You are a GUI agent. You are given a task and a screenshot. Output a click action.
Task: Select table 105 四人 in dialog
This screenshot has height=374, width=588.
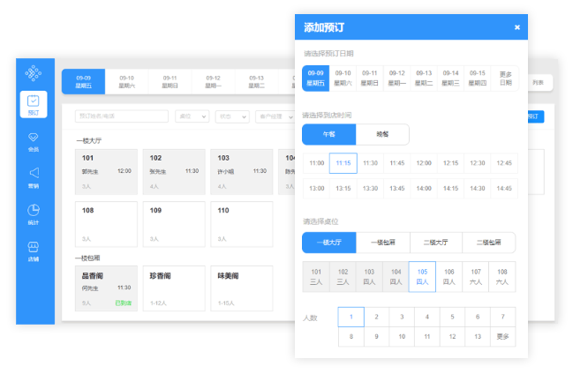(x=422, y=277)
